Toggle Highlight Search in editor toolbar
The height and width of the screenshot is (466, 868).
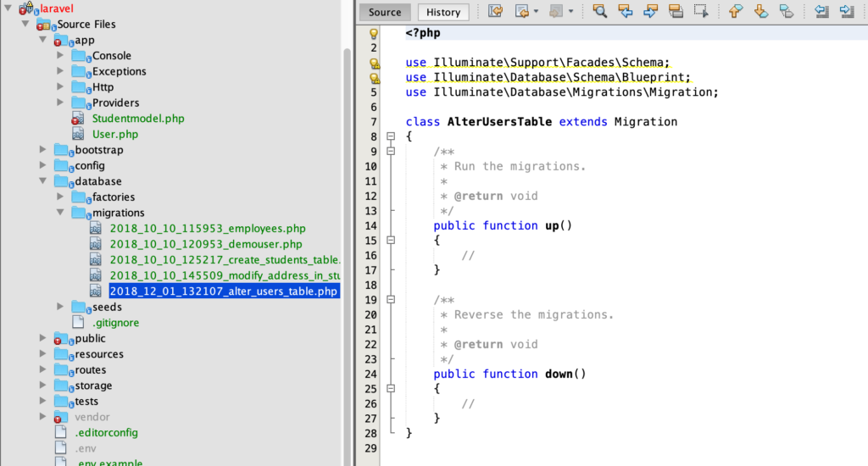[x=676, y=12]
